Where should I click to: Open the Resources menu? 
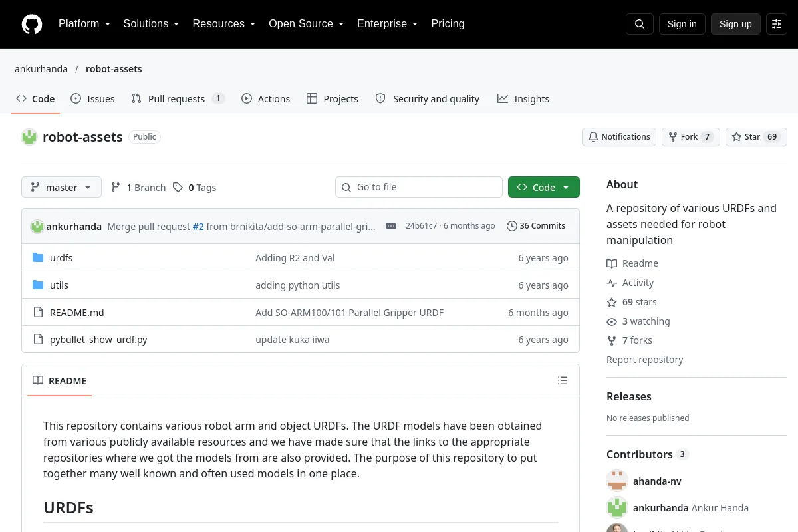pos(224,24)
